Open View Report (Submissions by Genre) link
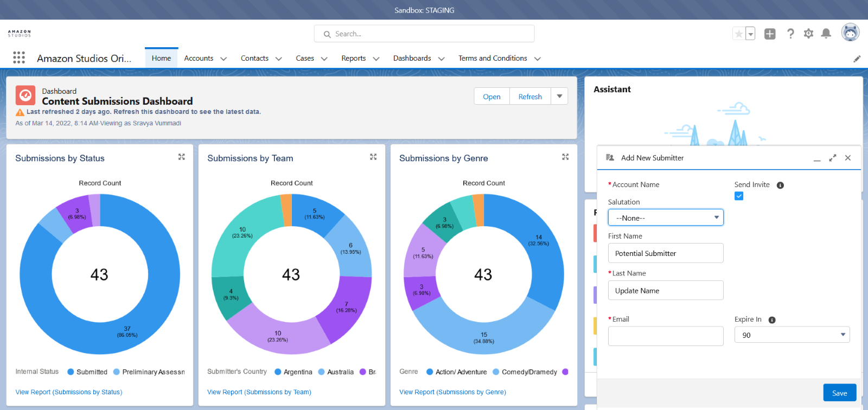This screenshot has width=868, height=410. coord(452,392)
